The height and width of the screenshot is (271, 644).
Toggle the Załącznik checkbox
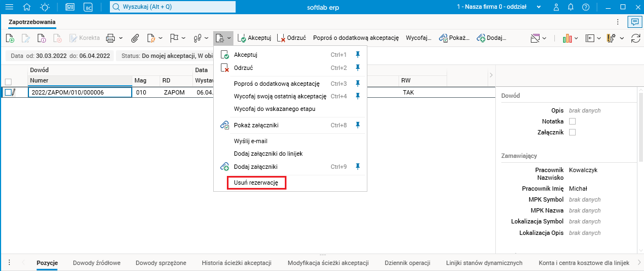572,132
